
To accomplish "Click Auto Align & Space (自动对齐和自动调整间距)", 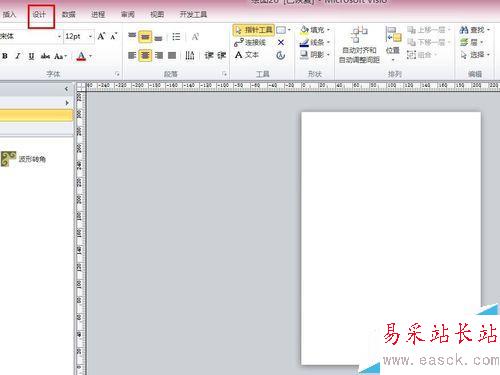I will tap(360, 45).
